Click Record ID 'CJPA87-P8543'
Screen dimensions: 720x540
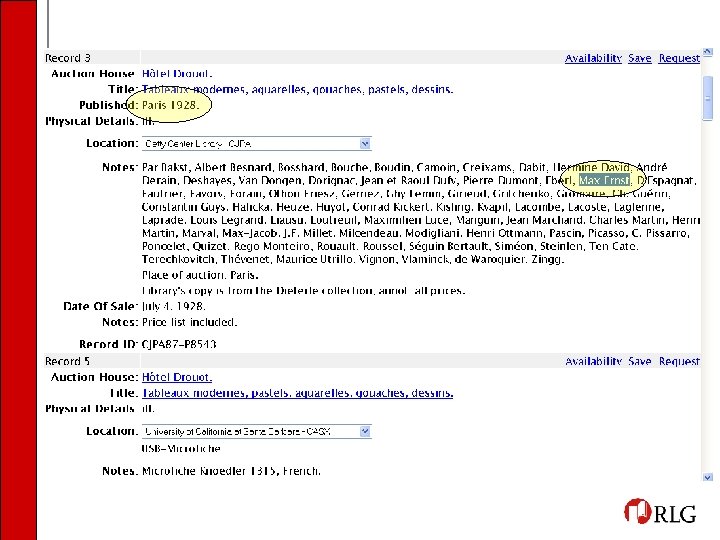[x=179, y=344]
